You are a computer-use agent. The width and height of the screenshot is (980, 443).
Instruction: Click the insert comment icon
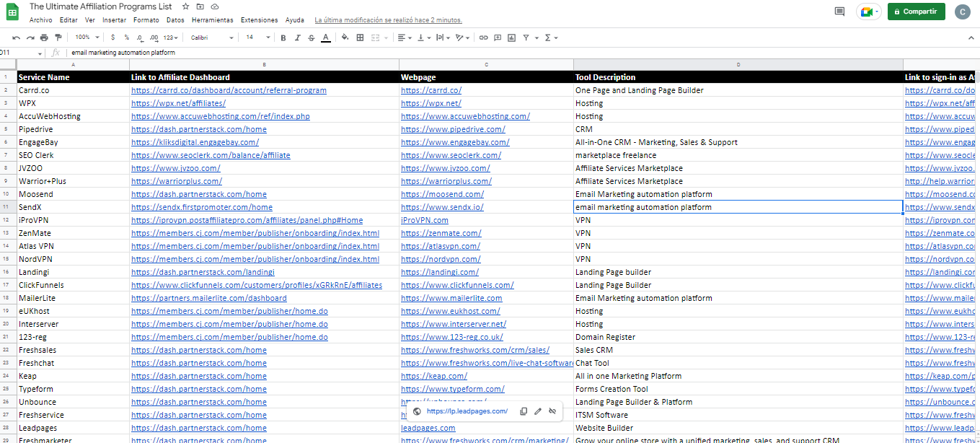pyautogui.click(x=498, y=38)
